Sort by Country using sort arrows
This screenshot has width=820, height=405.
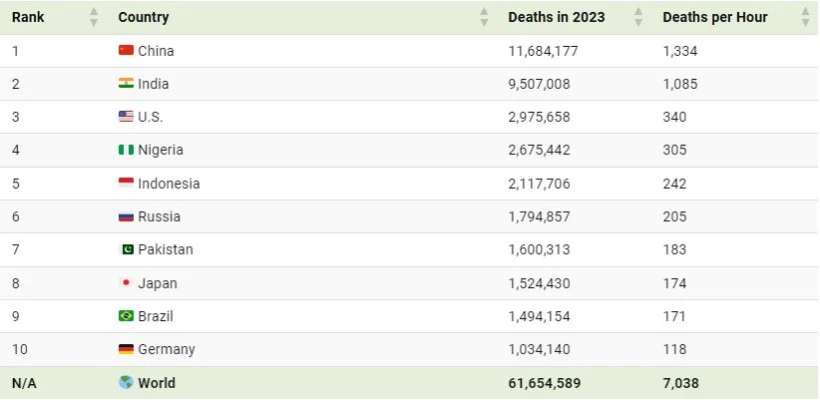click(484, 17)
